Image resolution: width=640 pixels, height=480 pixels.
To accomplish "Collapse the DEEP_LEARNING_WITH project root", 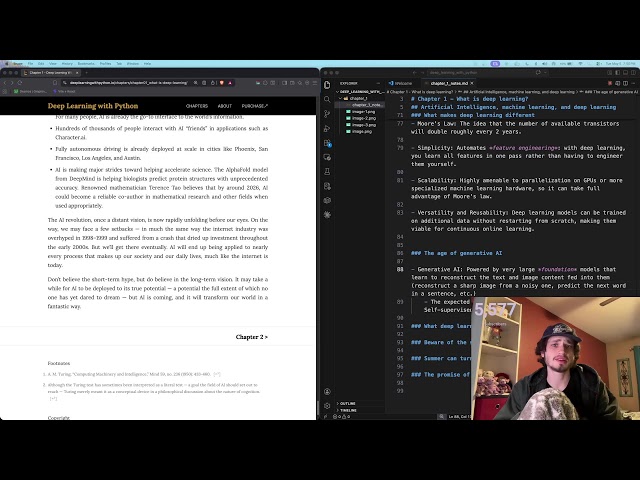I will (361, 92).
